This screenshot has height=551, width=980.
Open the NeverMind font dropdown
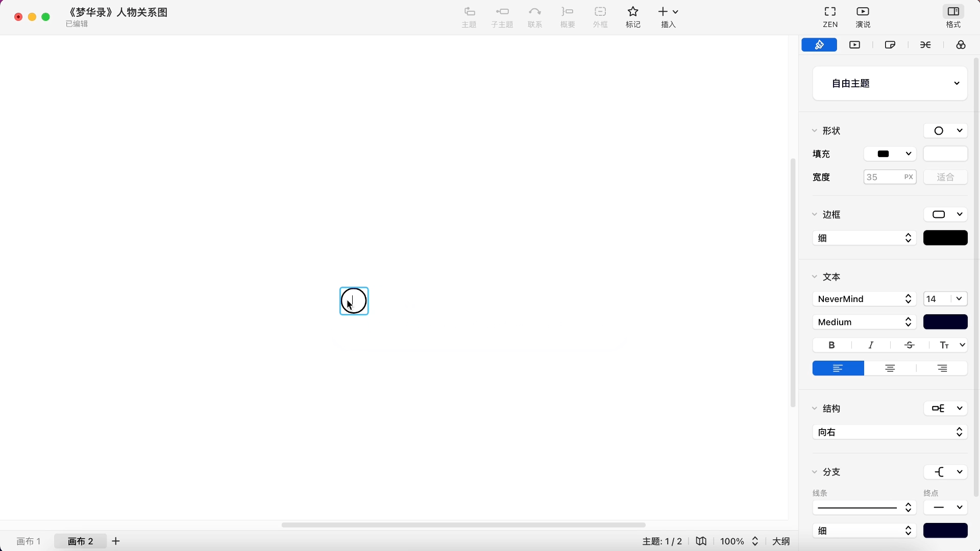(864, 299)
